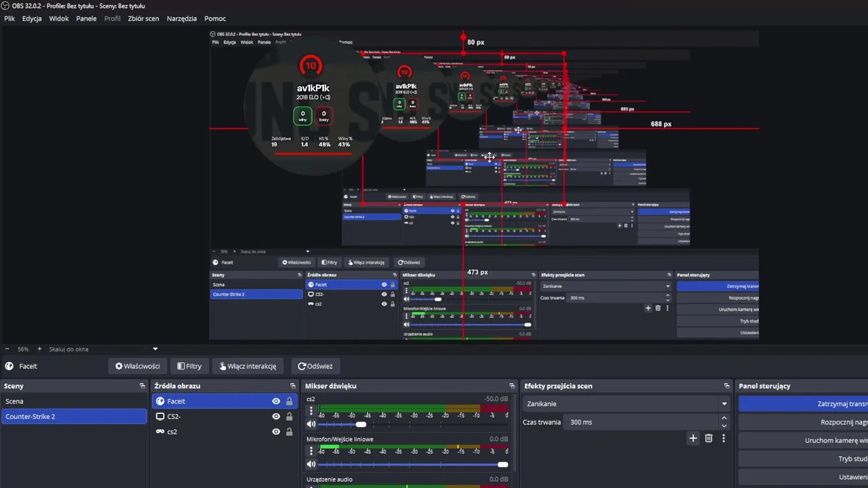This screenshot has width=868, height=488.
Task: Click the cs2 -50.0 dB level value
Action: pos(496,399)
